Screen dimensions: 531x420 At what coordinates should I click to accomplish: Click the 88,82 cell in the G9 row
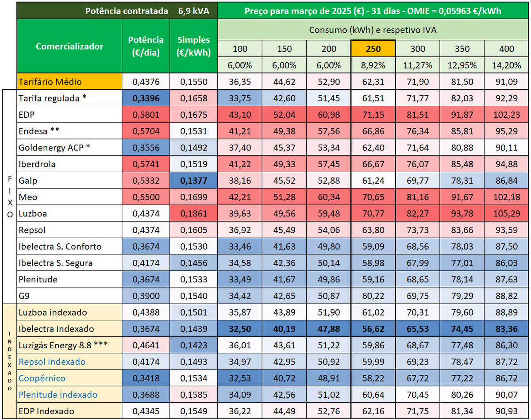pyautogui.click(x=506, y=296)
